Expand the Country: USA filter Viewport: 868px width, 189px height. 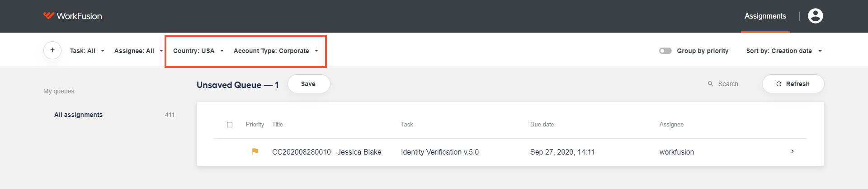(x=198, y=51)
